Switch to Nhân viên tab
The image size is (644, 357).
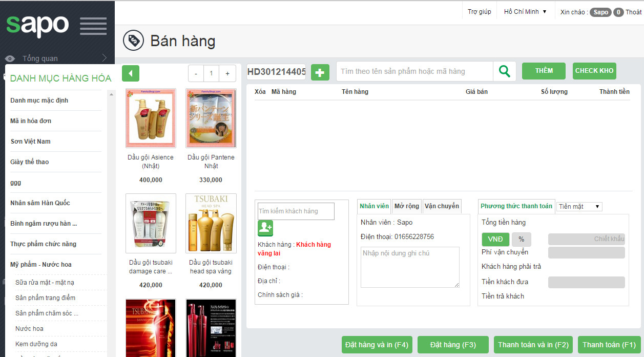point(374,206)
